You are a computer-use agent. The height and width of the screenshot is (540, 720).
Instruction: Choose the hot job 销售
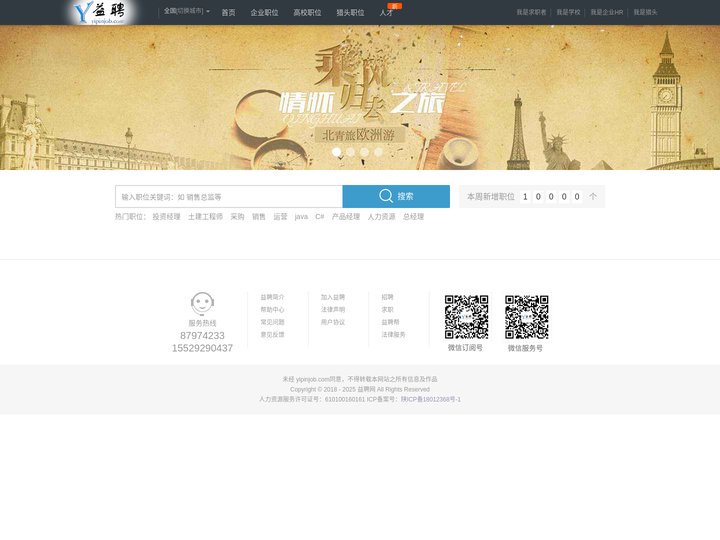coord(259,217)
